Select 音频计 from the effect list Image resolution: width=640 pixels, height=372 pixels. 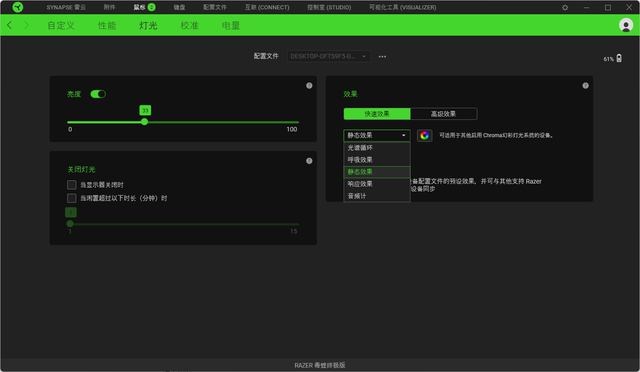tap(376, 196)
